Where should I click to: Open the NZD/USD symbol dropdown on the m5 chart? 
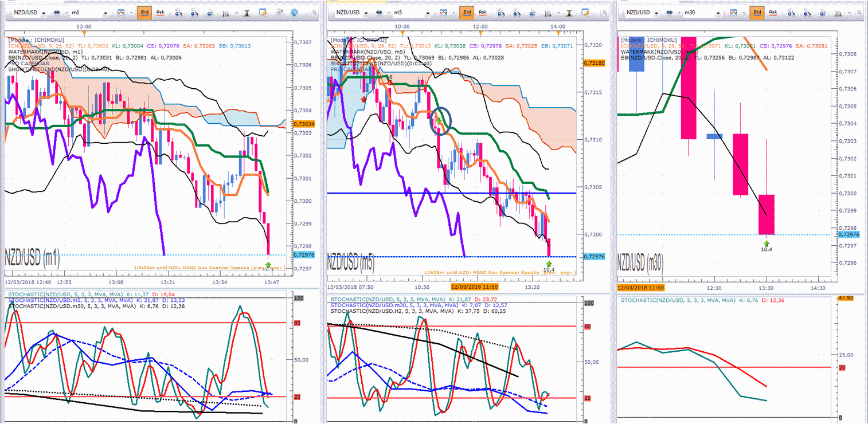[x=351, y=12]
